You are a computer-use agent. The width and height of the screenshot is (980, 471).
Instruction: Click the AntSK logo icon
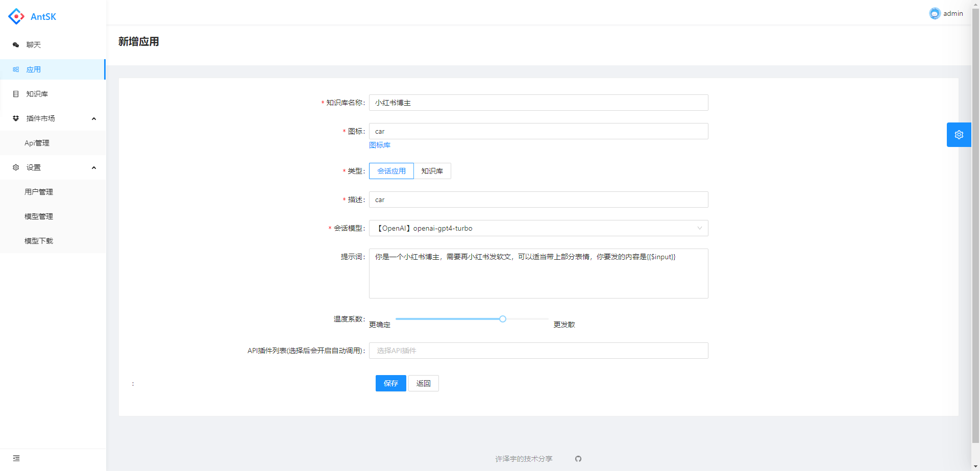(16, 16)
